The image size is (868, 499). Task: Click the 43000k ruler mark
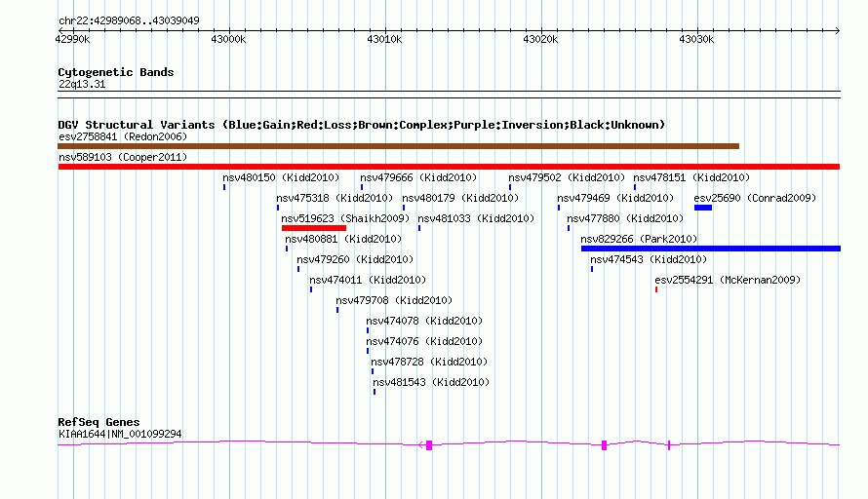click(x=228, y=39)
